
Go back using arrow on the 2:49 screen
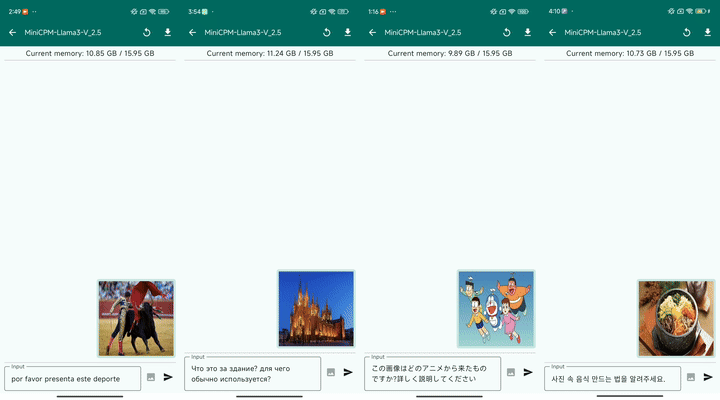(12, 32)
